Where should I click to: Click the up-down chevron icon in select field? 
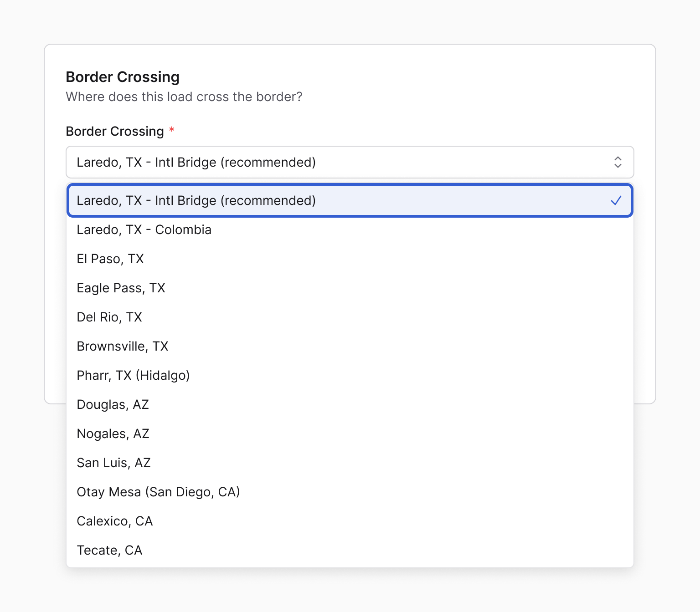pos(618,162)
